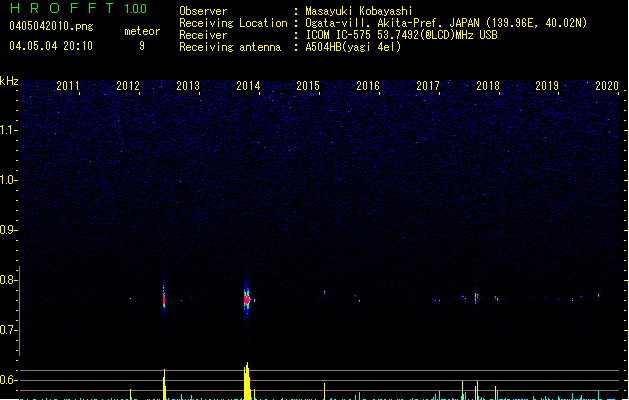
Task: Click the 0.7 kHz frequency label
Action: tap(8, 330)
